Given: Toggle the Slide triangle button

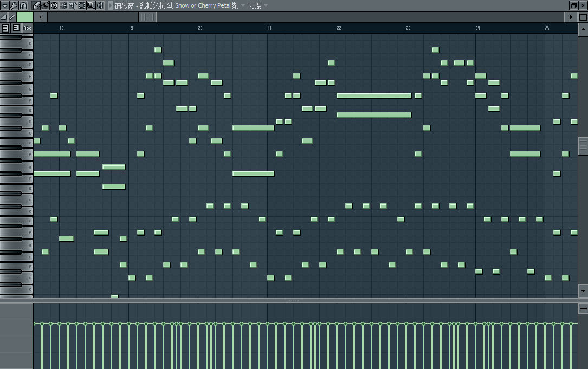Looking at the screenshot, I should (4, 17).
